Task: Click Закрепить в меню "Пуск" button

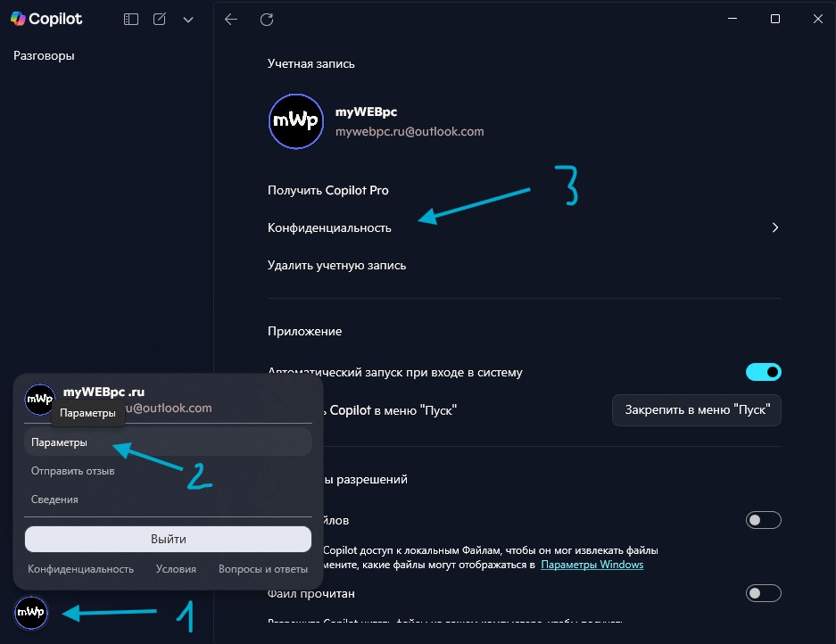Action: (697, 410)
